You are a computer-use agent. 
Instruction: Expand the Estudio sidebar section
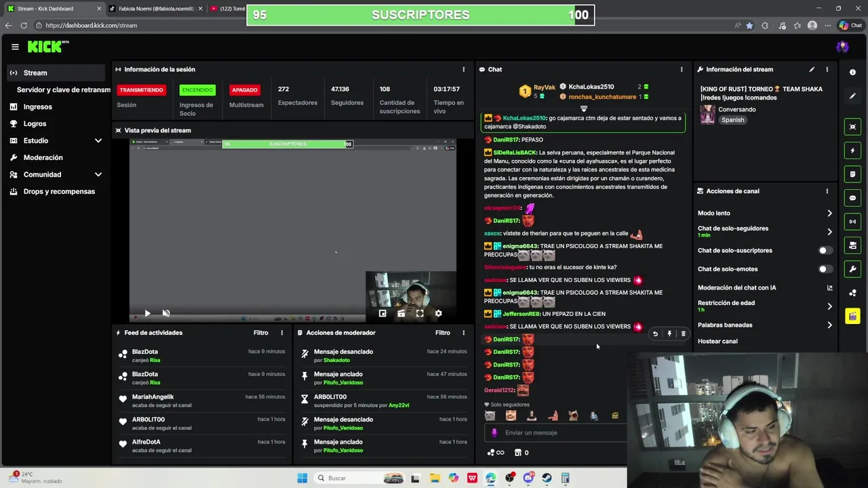(x=98, y=140)
